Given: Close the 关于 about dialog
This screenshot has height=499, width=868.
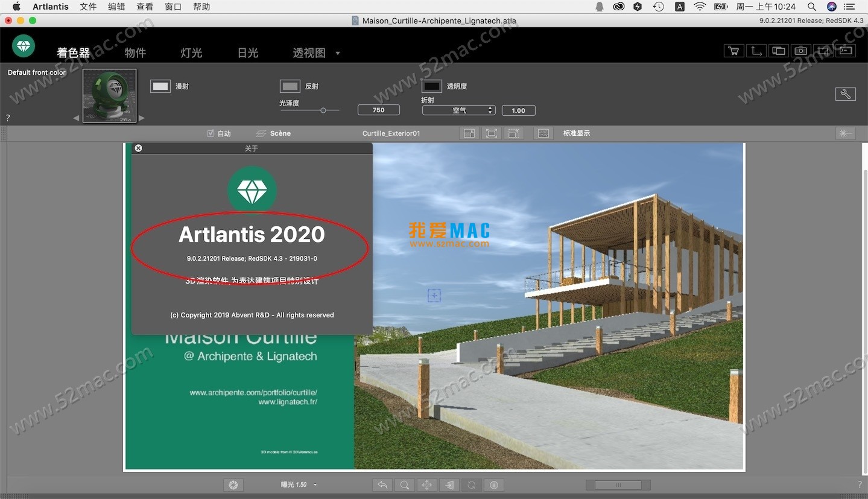Looking at the screenshot, I should pyautogui.click(x=138, y=148).
